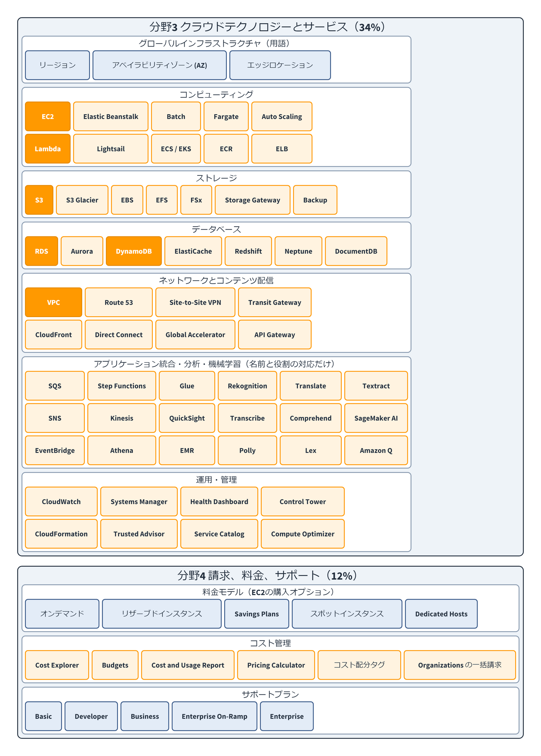Viewport: 541px width, 756px height.
Task: Choose the Fargate box
Action: [226, 116]
